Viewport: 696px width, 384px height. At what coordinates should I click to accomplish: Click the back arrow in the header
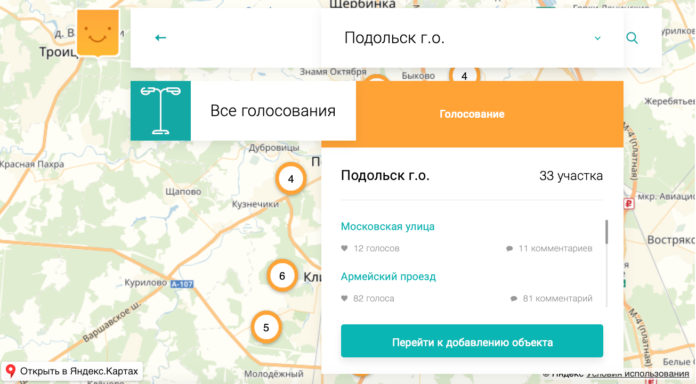point(160,38)
